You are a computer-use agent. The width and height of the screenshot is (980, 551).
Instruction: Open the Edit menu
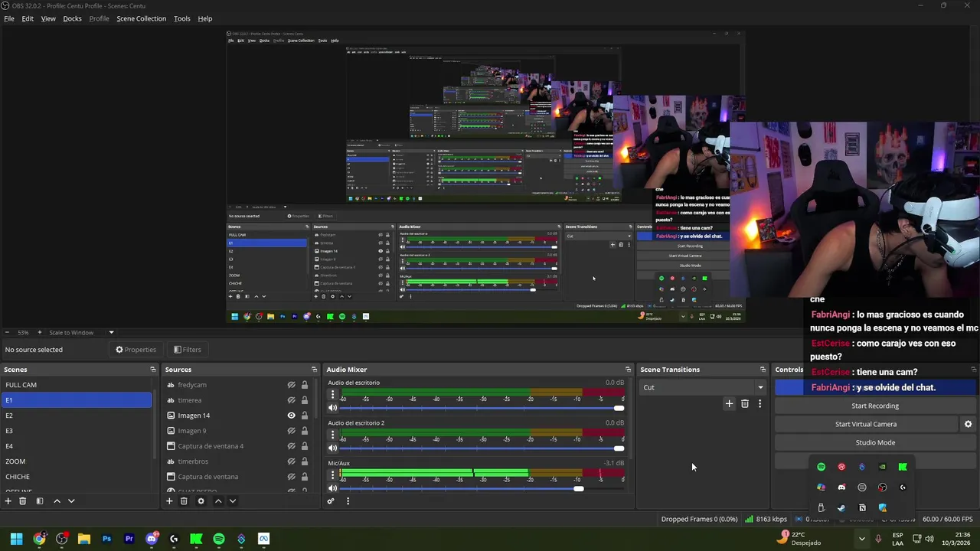[28, 18]
